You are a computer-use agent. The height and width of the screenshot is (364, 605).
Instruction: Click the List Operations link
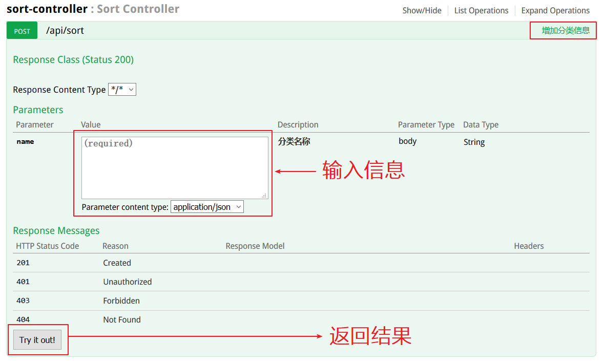[x=481, y=10]
